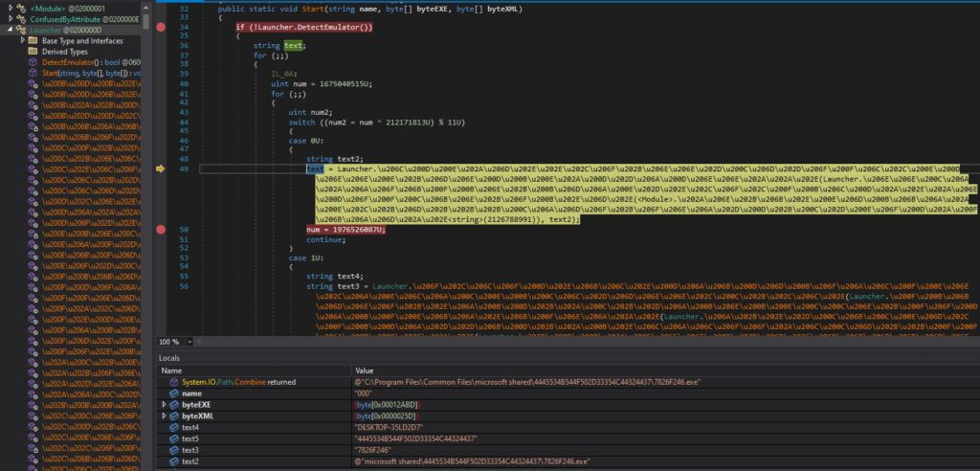Select the \u200B\u206B\u206A\u206B method node
The image size is (980, 471).
click(91, 127)
